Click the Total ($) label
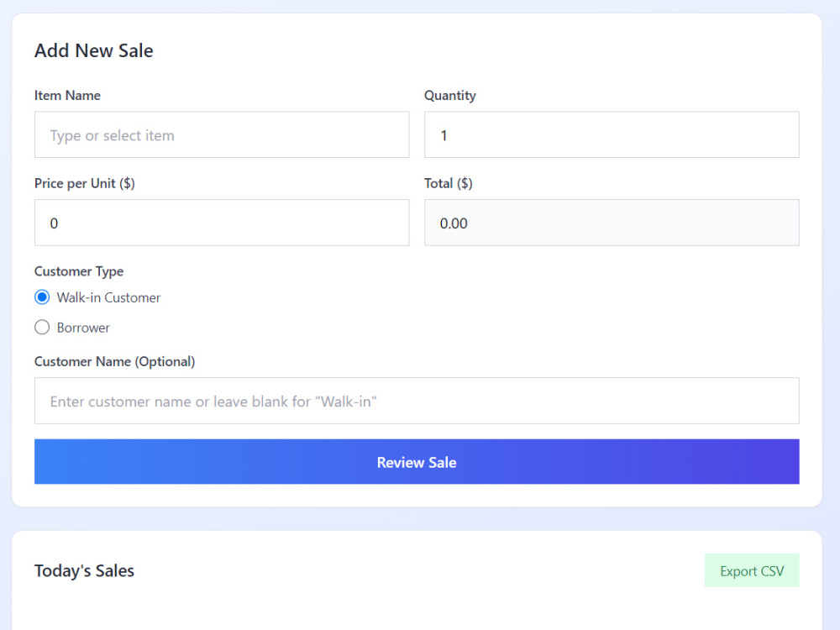Image resolution: width=840 pixels, height=630 pixels. tap(449, 183)
